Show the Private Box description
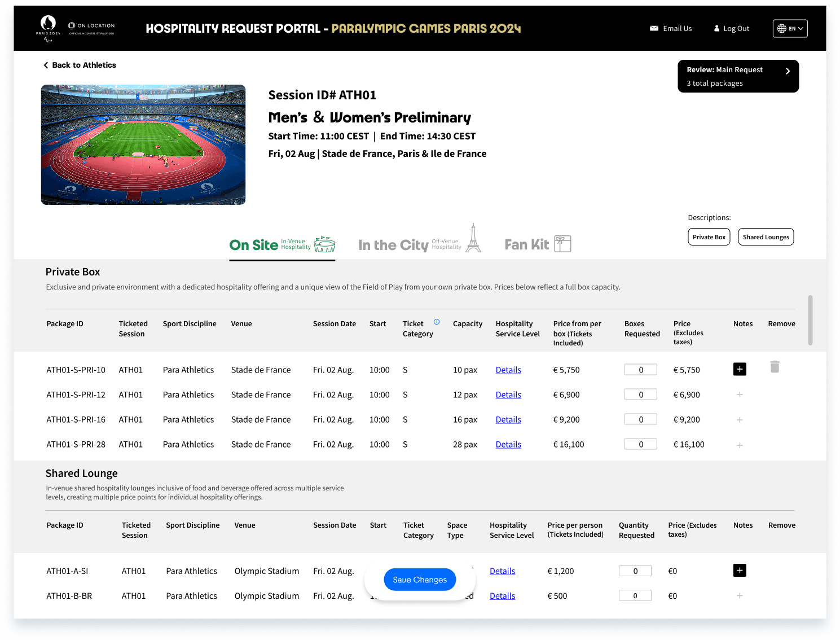Image resolution: width=840 pixels, height=640 pixels. point(709,237)
